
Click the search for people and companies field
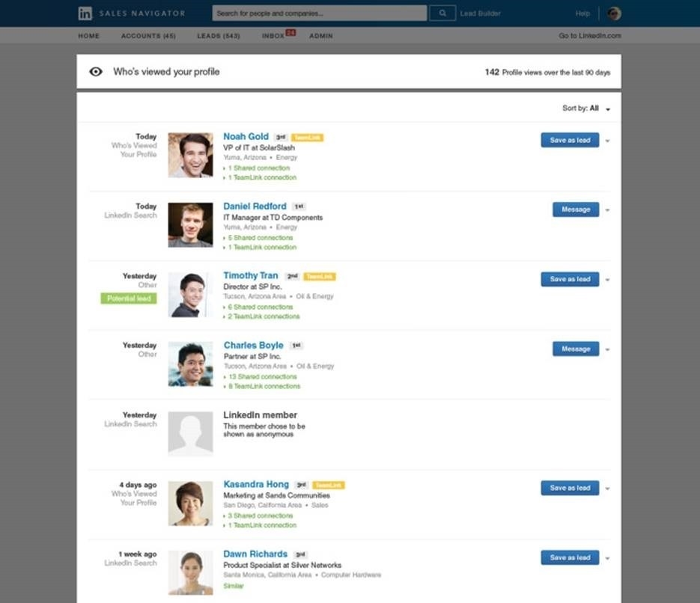(x=322, y=13)
